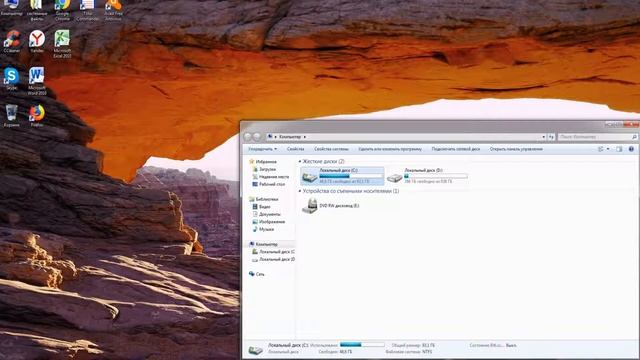This screenshot has width=640, height=360.
Task: Open Explorer help with the question mark icon
Action: [631, 149]
